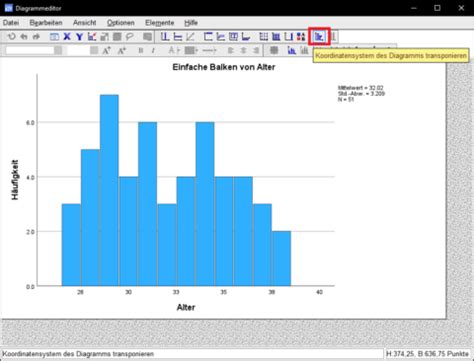
Task: Click the insert footnote icon
Action: pos(246,37)
